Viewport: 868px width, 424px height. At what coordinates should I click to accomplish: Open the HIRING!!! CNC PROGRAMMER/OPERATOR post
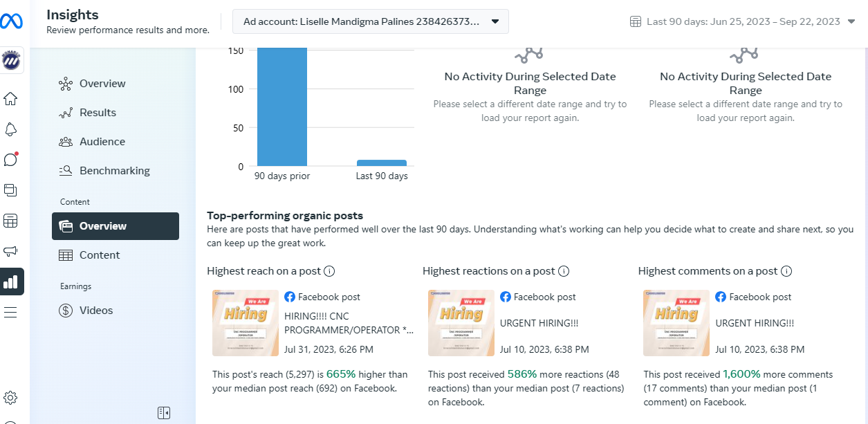349,323
